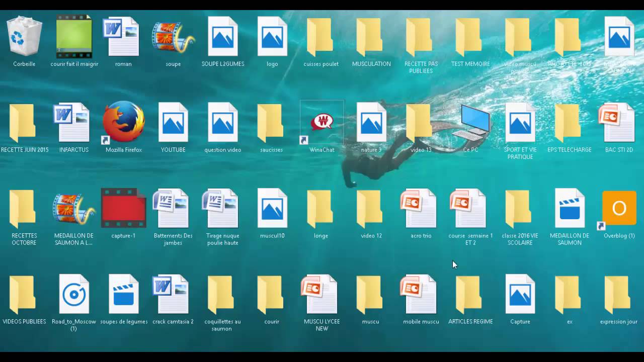
Task: Select the Overblog (1) shortcut
Action: click(619, 209)
